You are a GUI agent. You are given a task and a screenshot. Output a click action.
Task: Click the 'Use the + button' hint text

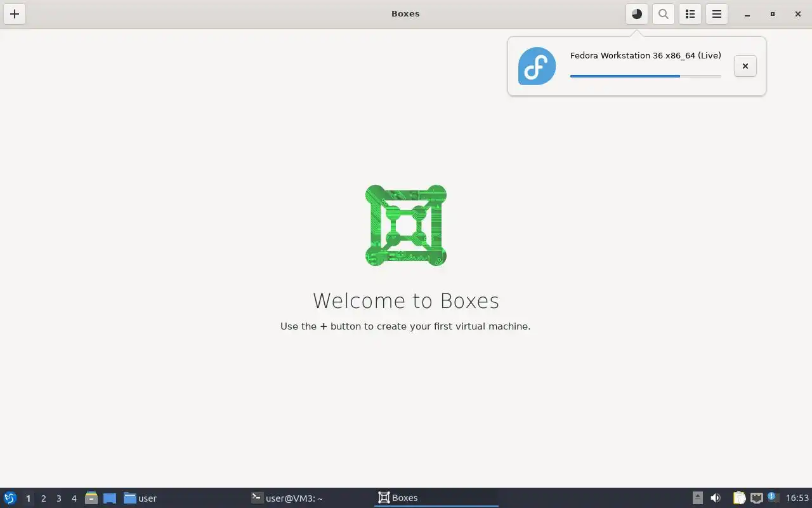(405, 326)
